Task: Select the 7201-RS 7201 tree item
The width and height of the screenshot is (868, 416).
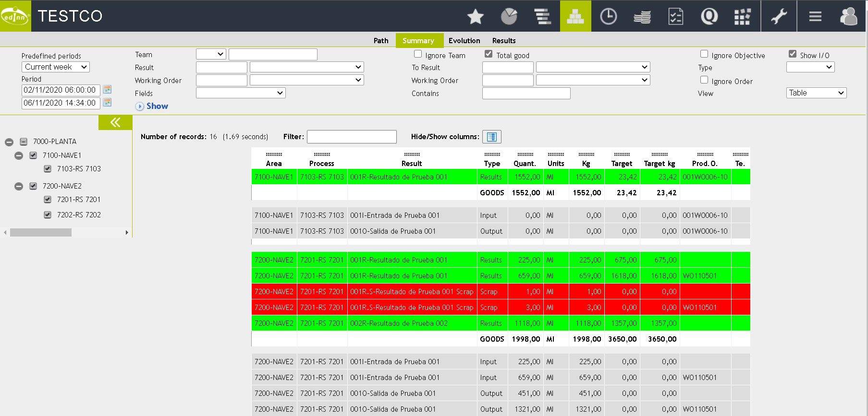Action: coord(79,200)
